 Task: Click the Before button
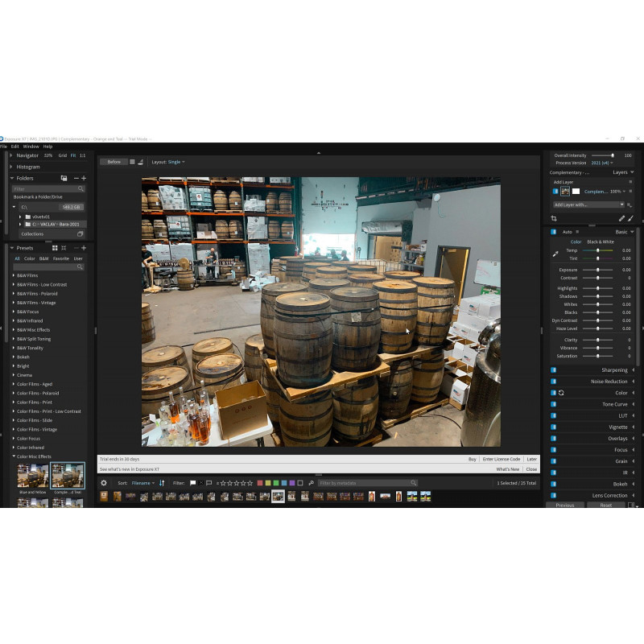click(114, 162)
